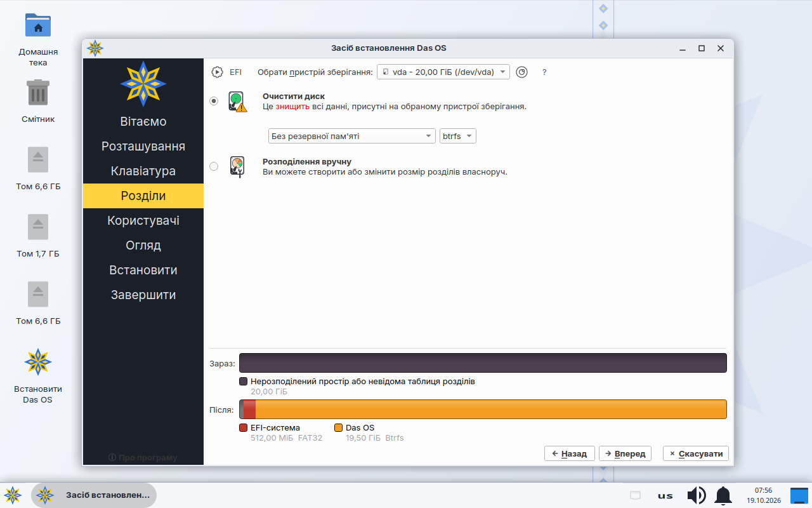This screenshot has height=508, width=812.
Task: Click the red EFI-система legend swatch
Action: [243, 428]
